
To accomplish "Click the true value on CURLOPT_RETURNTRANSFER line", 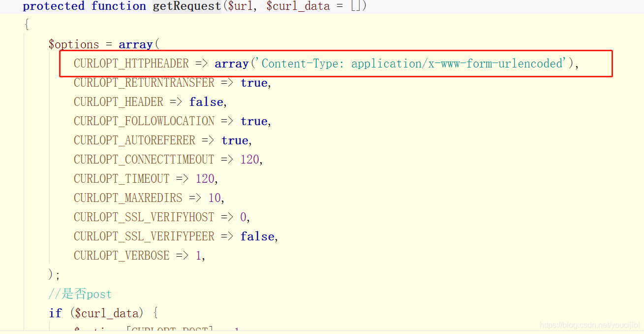I will (x=253, y=83).
